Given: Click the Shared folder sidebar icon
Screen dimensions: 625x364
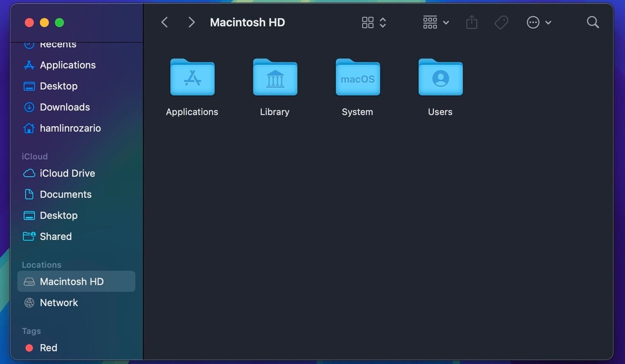Looking at the screenshot, I should pos(29,236).
